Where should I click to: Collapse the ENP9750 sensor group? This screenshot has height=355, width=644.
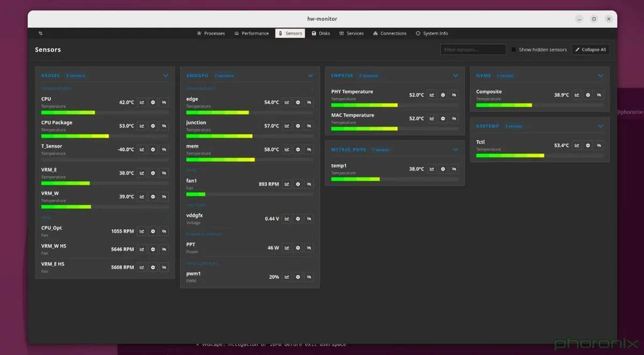(x=456, y=76)
